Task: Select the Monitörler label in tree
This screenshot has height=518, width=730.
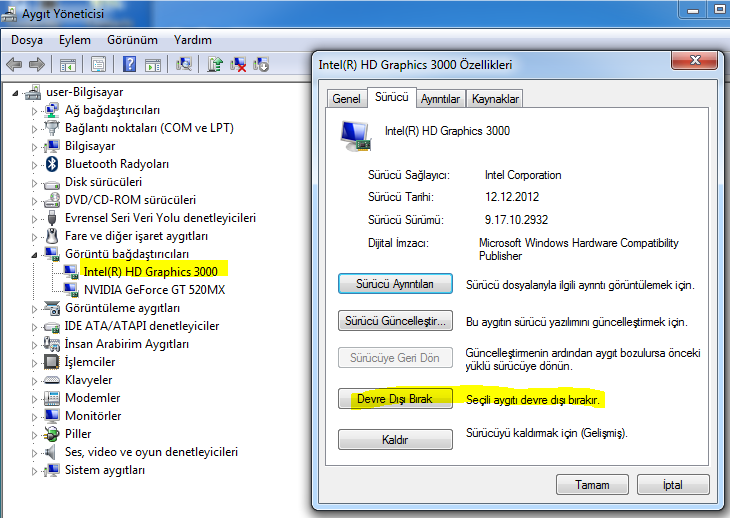Action: 93,416
